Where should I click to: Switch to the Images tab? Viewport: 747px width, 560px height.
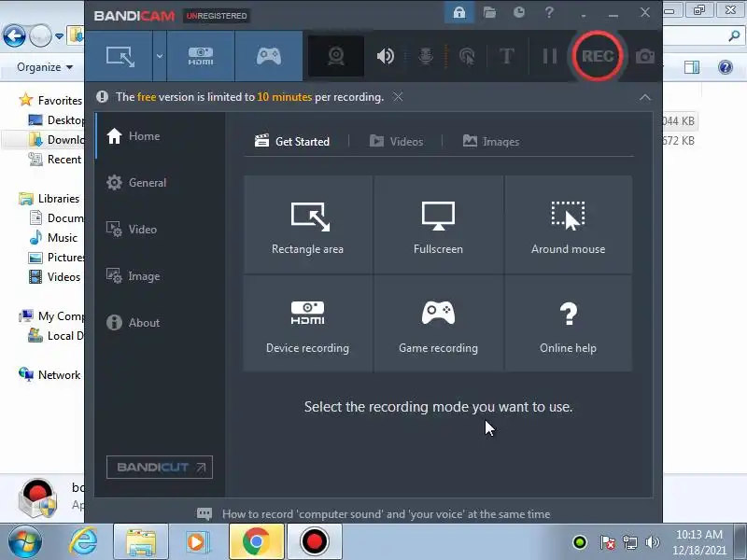(x=491, y=142)
